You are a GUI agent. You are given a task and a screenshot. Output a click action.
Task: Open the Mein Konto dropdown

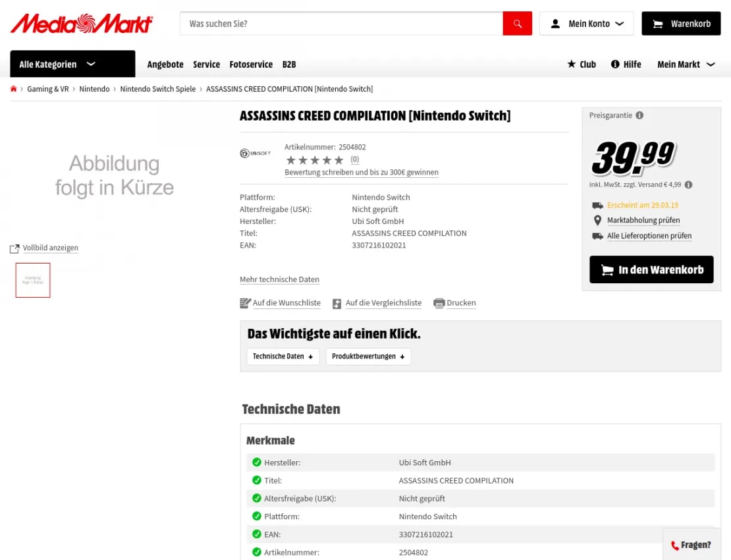(x=586, y=24)
